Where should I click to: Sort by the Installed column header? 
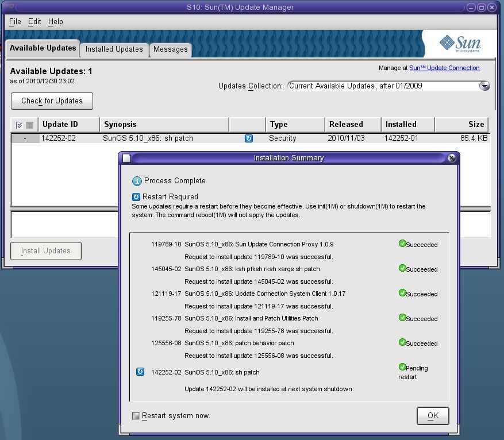pyautogui.click(x=407, y=125)
